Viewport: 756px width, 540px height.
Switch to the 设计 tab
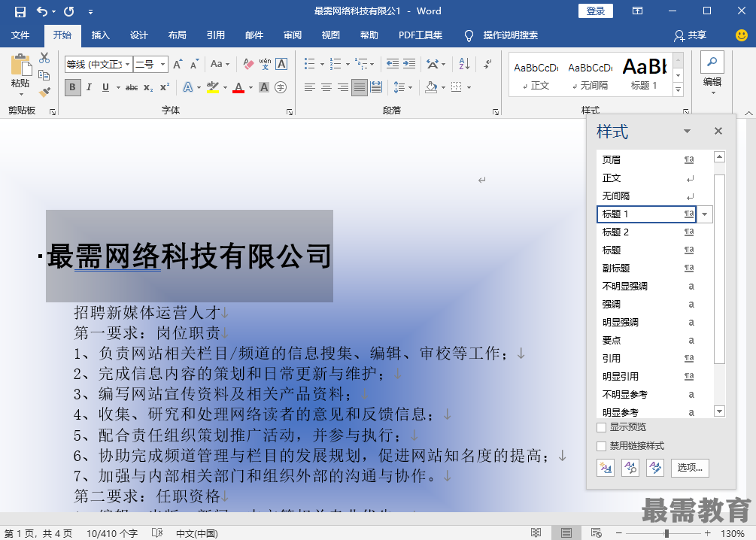coord(139,35)
